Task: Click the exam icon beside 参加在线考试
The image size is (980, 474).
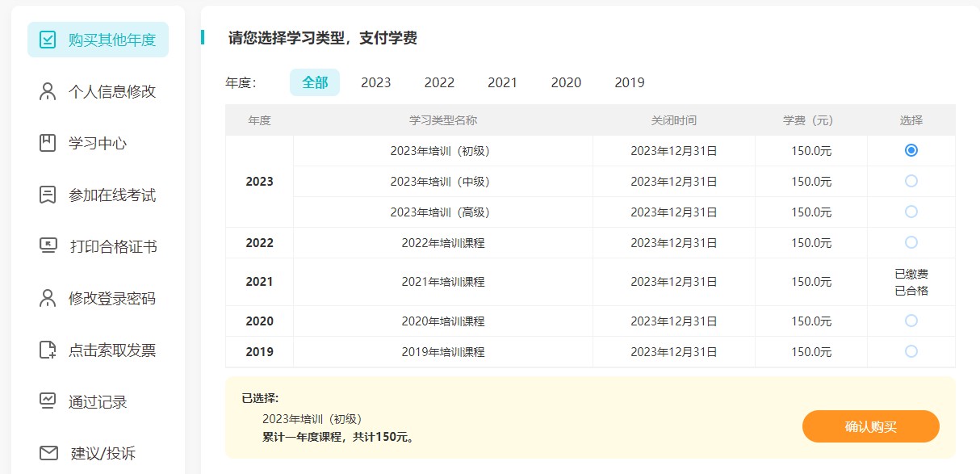Action: click(x=48, y=195)
